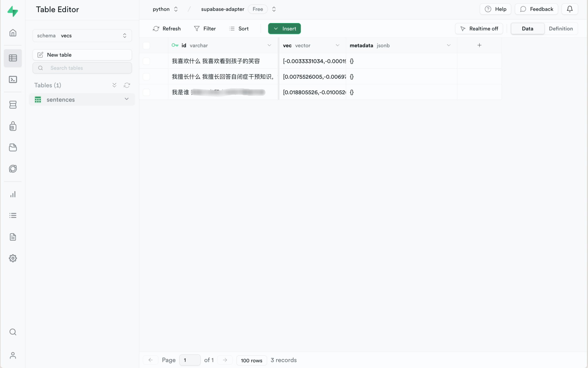This screenshot has height=368, width=588.
Task: Add a new column with plus icon
Action: [x=479, y=45]
